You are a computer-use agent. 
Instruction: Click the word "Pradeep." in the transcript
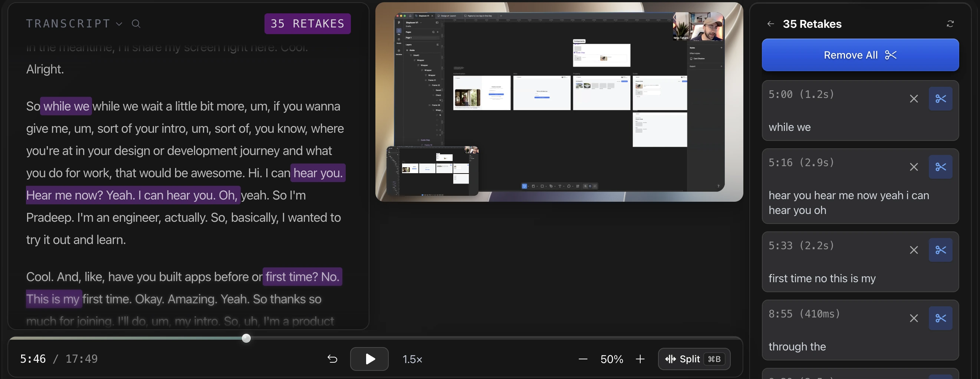coord(50,218)
